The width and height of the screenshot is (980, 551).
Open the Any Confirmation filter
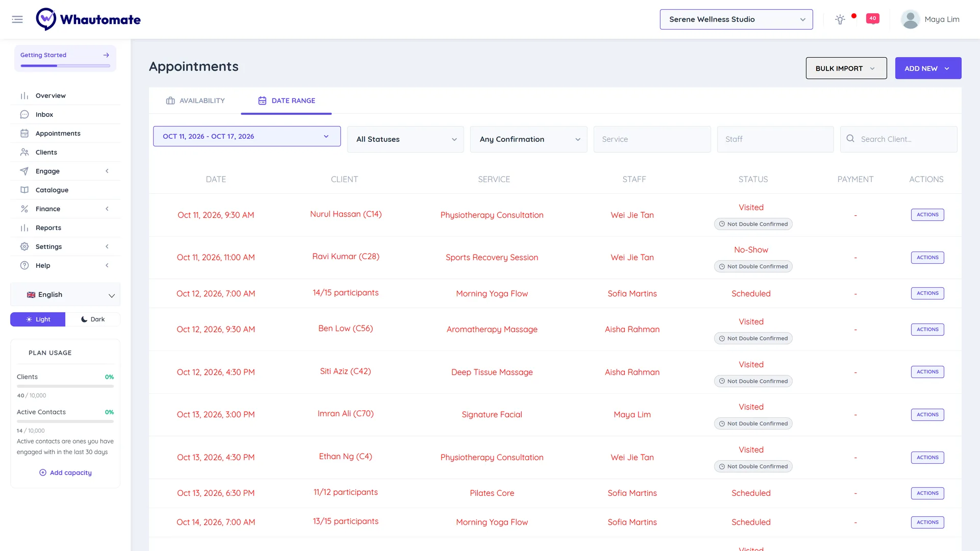[x=529, y=139]
